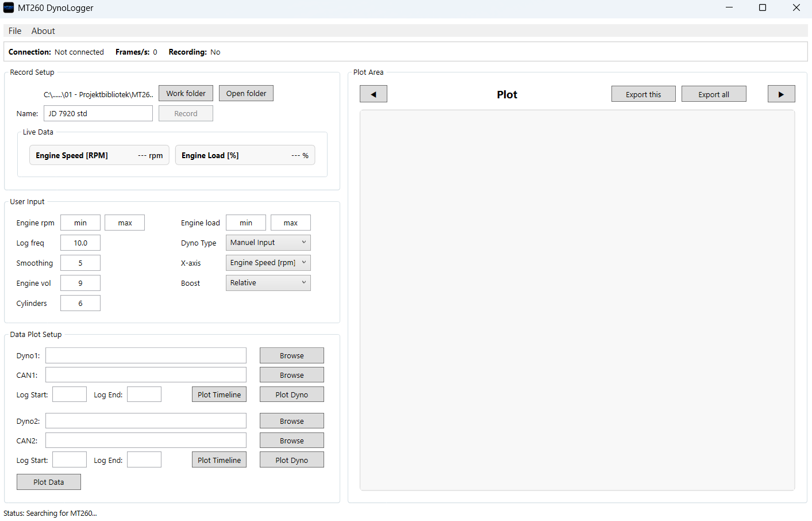
Task: Focus the Dyno2 path field
Action: [146, 421]
